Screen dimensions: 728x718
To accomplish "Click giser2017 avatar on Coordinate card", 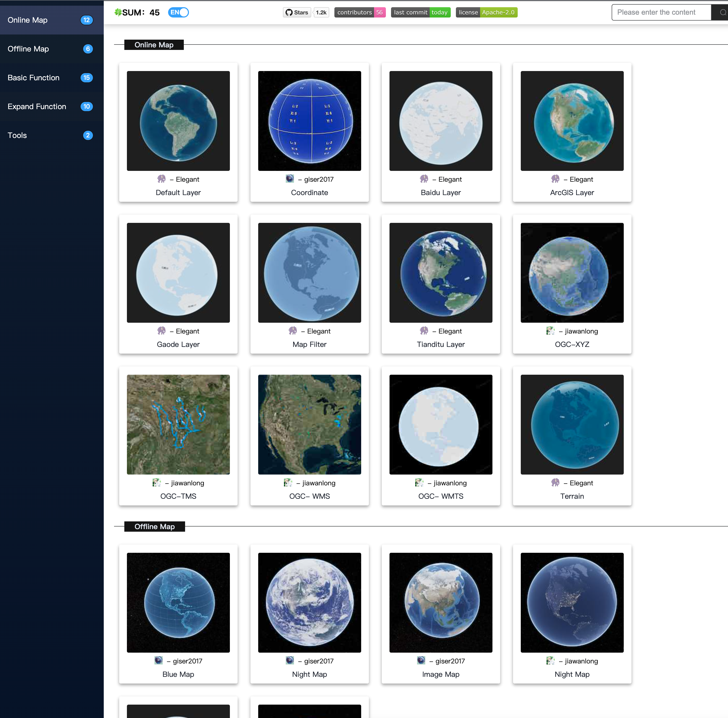I will coord(290,179).
